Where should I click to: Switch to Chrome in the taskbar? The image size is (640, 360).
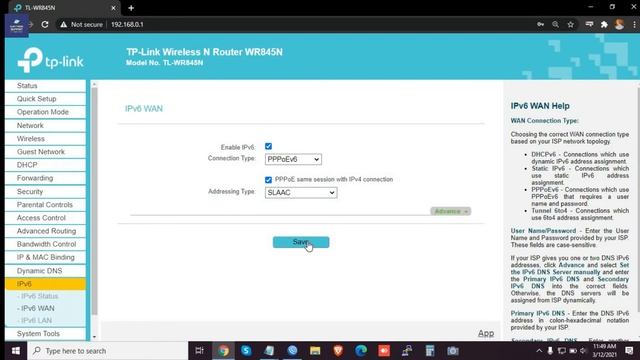(x=223, y=351)
